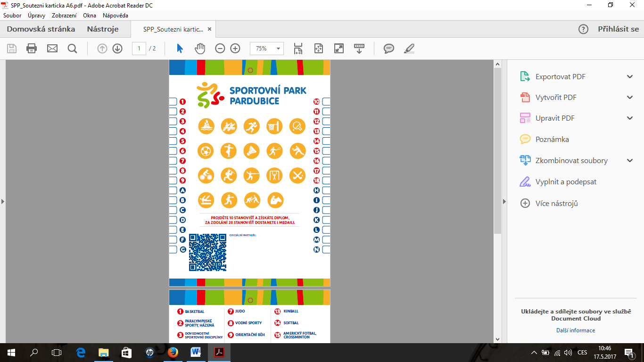
Task: Open Microsoft Word from the taskbar
Action: coord(196,353)
